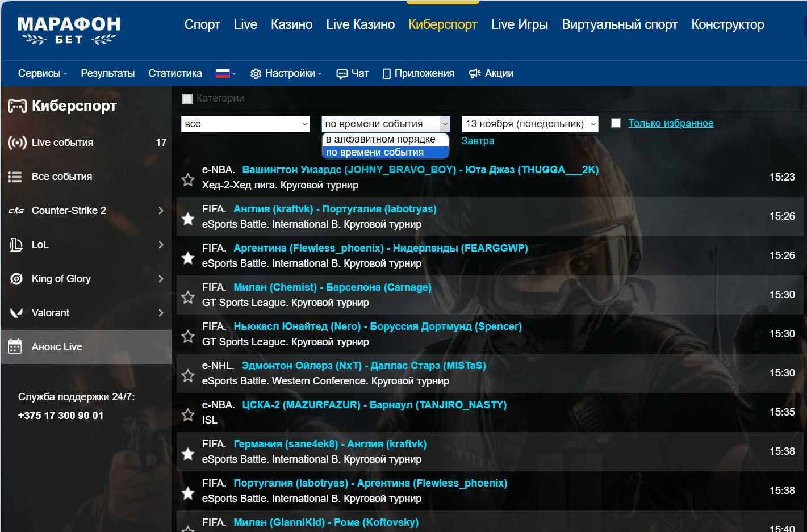Open Ньюкасл Юнайтед - Боруссия Дортмунд event
Viewport: 807px width, 532px height.
tap(378, 326)
